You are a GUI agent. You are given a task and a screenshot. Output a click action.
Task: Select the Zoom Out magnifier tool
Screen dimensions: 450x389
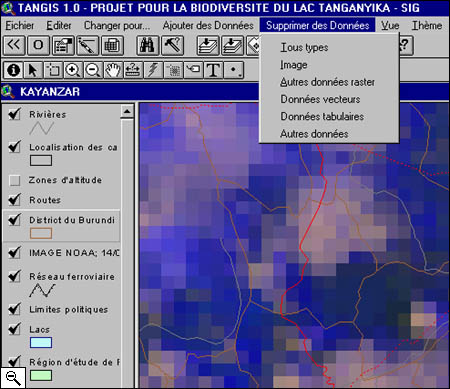point(93,70)
